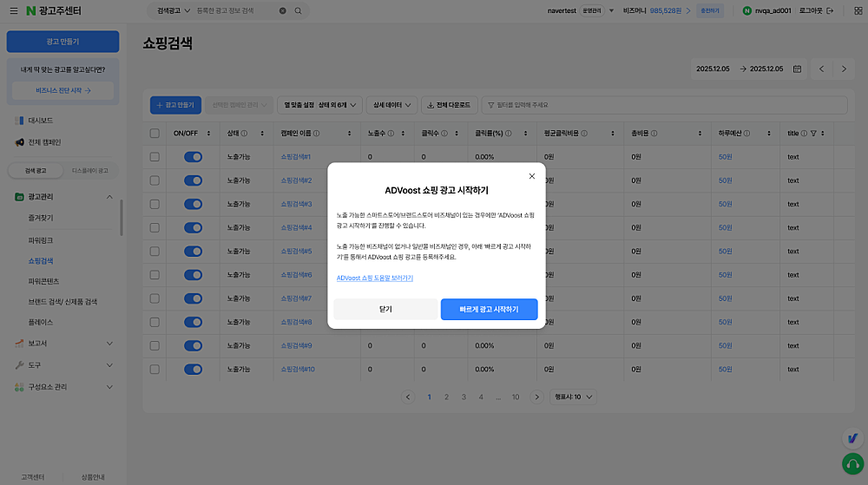Click the title column filter icon
Image resolution: width=868 pixels, height=485 pixels.
(x=813, y=134)
